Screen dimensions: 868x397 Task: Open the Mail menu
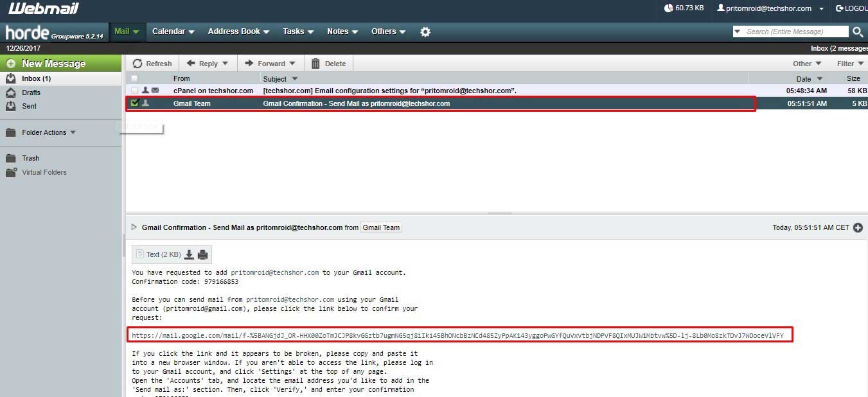[127, 31]
